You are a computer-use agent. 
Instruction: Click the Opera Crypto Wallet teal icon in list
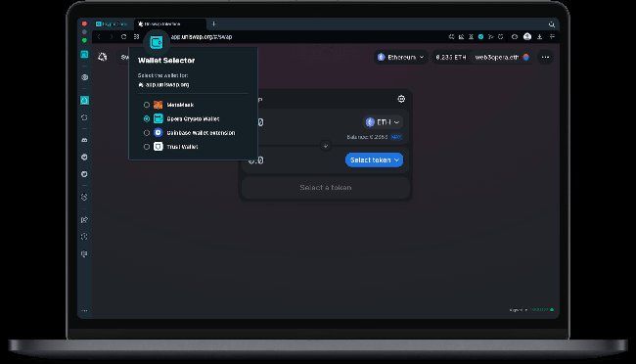point(159,119)
